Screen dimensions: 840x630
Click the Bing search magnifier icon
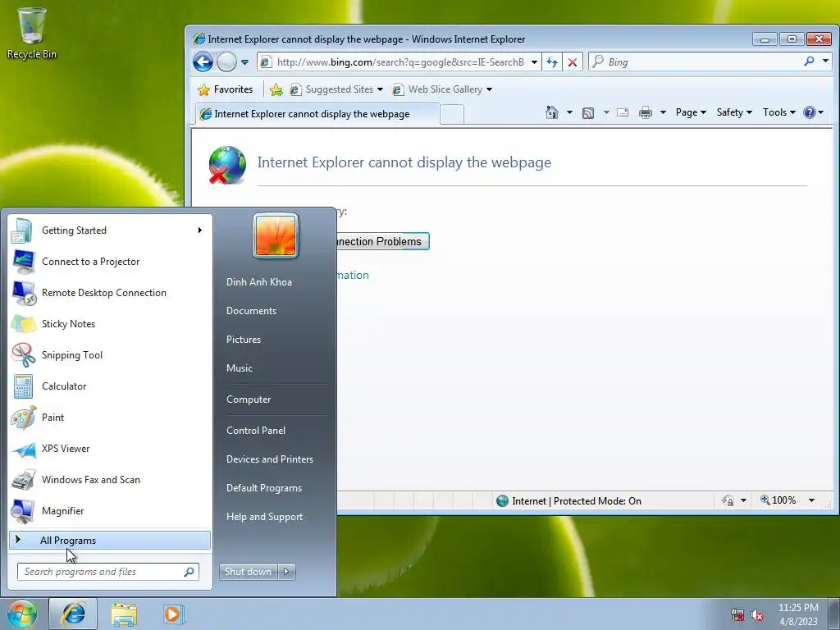[x=810, y=62]
